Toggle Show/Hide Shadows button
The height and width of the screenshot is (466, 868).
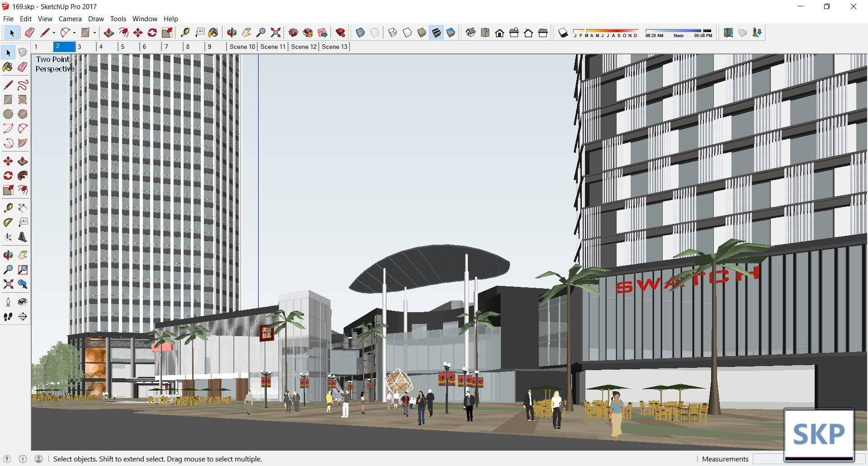(x=563, y=33)
